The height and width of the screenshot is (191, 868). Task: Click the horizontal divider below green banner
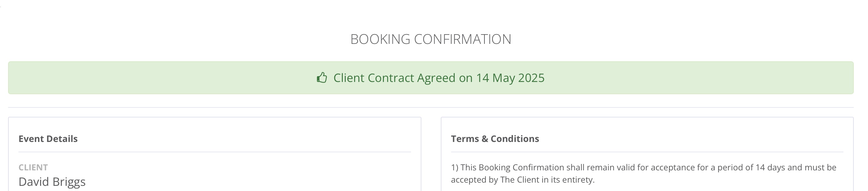(431, 108)
